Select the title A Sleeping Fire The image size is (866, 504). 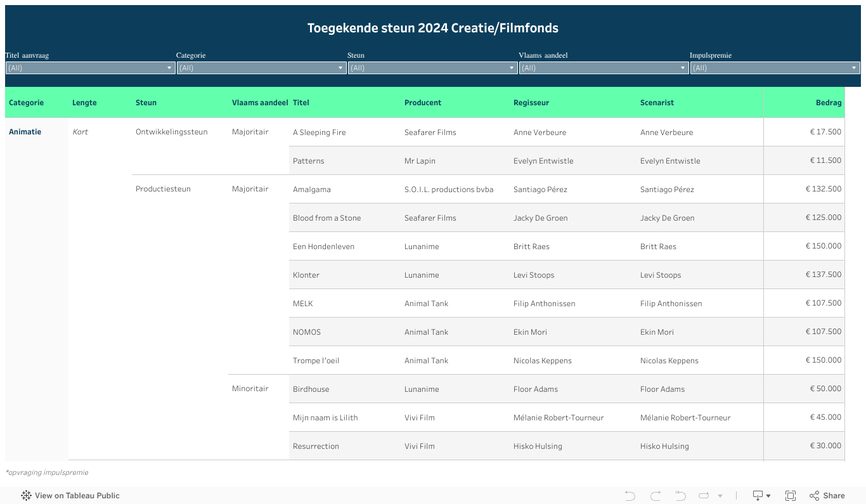pos(320,132)
